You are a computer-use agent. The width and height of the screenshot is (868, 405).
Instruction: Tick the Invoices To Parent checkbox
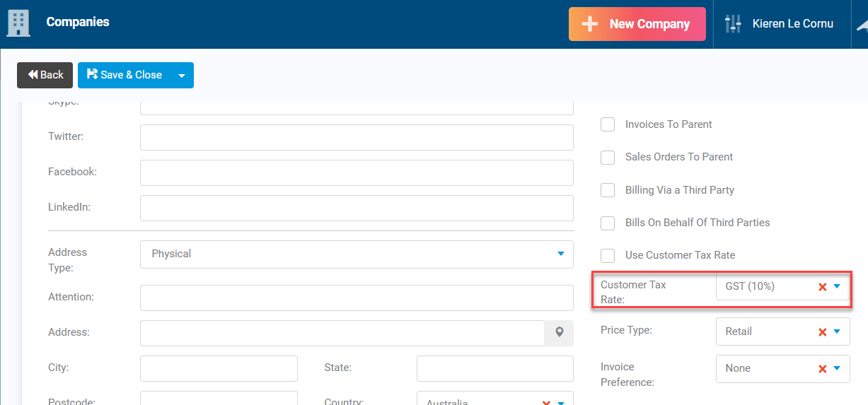pos(608,124)
